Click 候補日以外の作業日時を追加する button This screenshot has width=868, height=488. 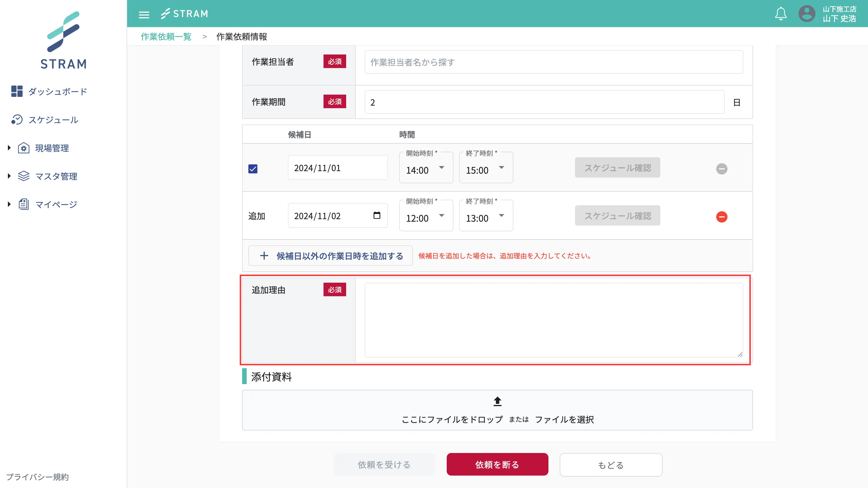point(331,256)
